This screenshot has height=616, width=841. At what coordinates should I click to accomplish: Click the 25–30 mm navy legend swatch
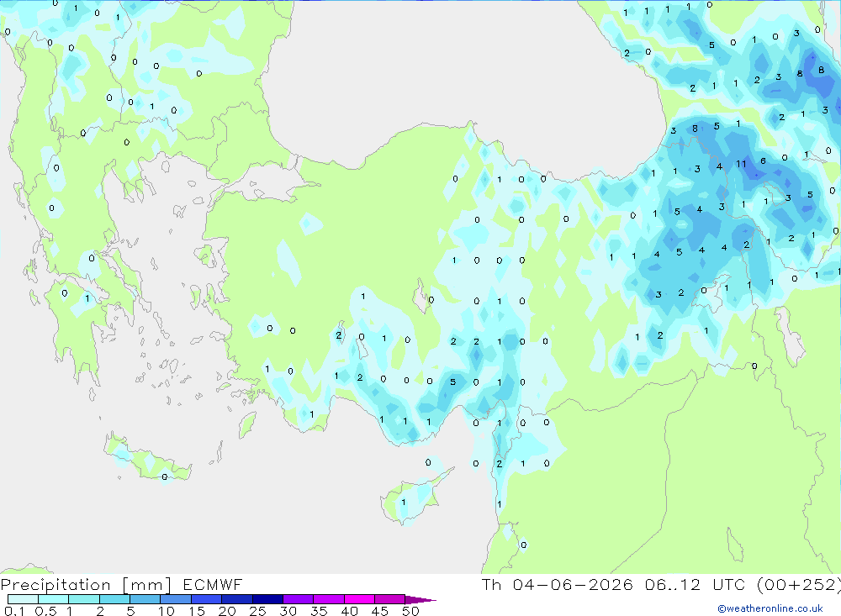[x=267, y=599]
